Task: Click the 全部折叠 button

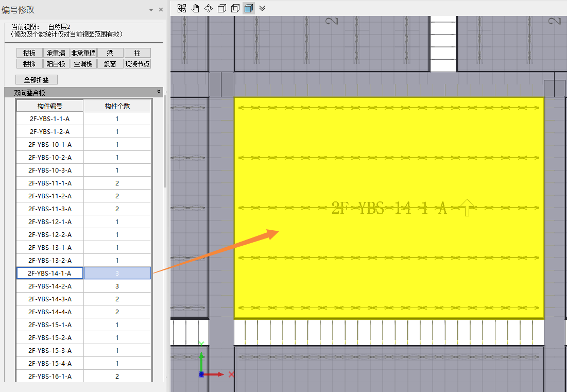Action: [x=37, y=80]
